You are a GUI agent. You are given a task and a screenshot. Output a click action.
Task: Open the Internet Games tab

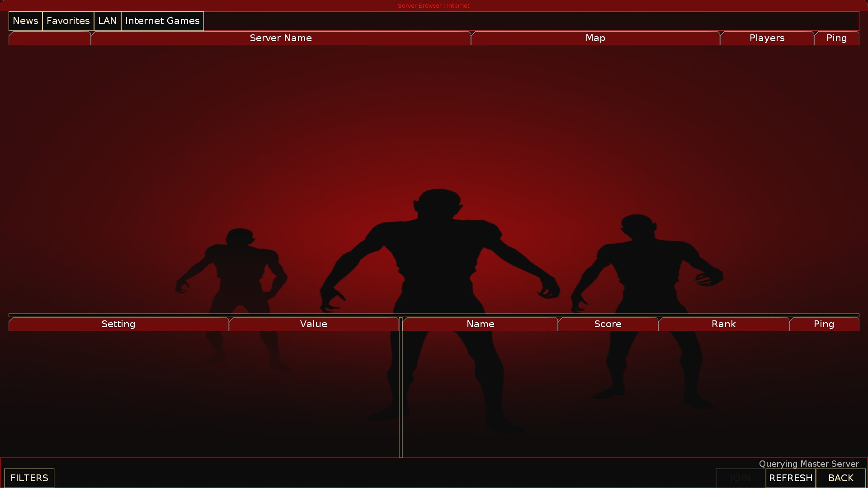coord(162,21)
